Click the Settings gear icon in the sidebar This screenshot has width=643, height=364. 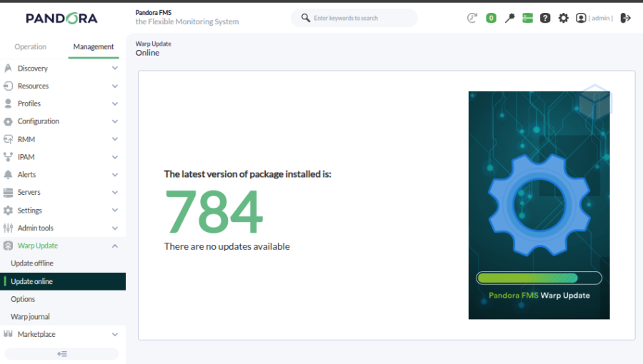(8, 210)
